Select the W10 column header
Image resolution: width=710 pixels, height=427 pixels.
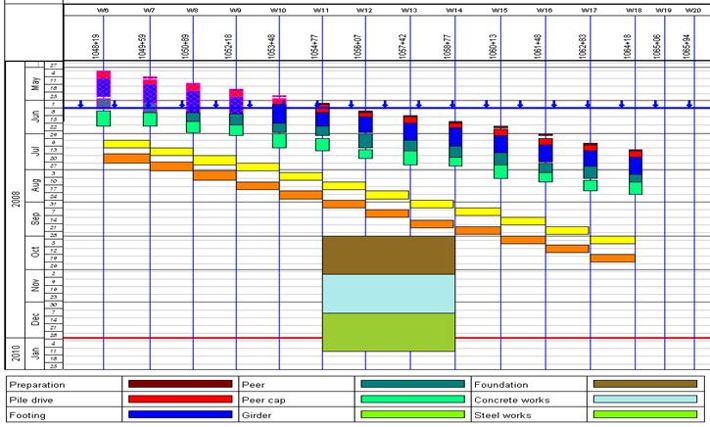[278, 10]
